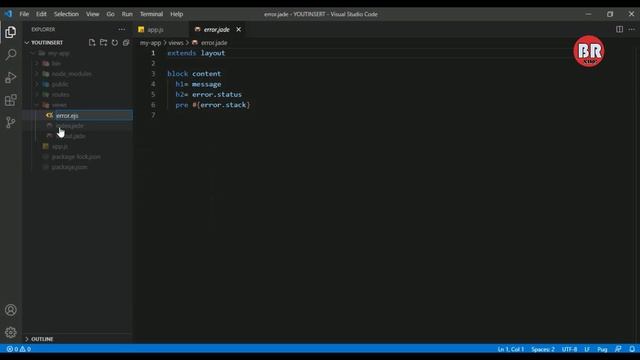Click 'error.status' on line 5

tap(217, 94)
